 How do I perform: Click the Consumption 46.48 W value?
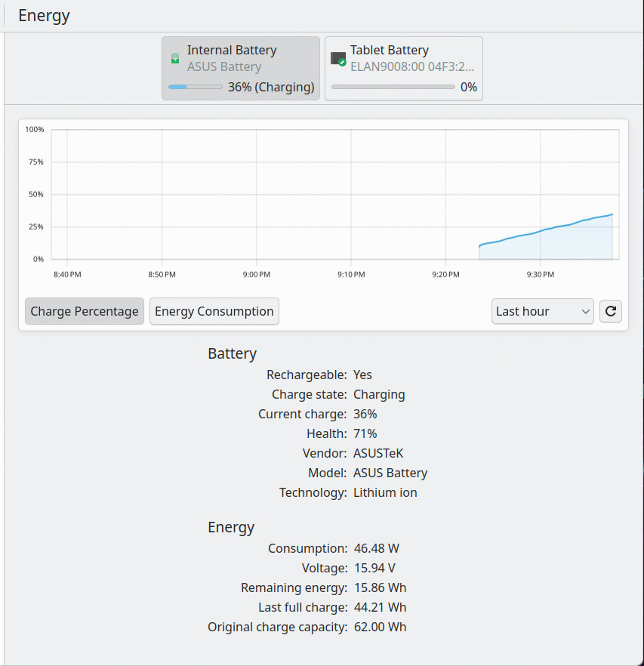[x=377, y=548]
